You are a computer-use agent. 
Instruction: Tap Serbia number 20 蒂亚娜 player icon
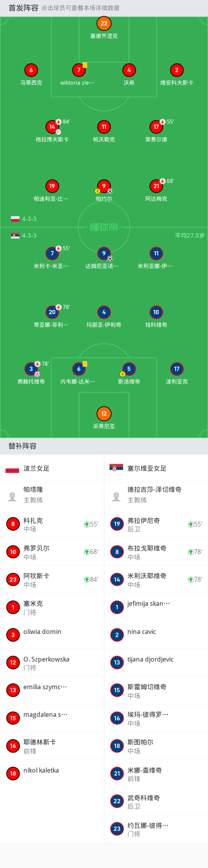(52, 312)
